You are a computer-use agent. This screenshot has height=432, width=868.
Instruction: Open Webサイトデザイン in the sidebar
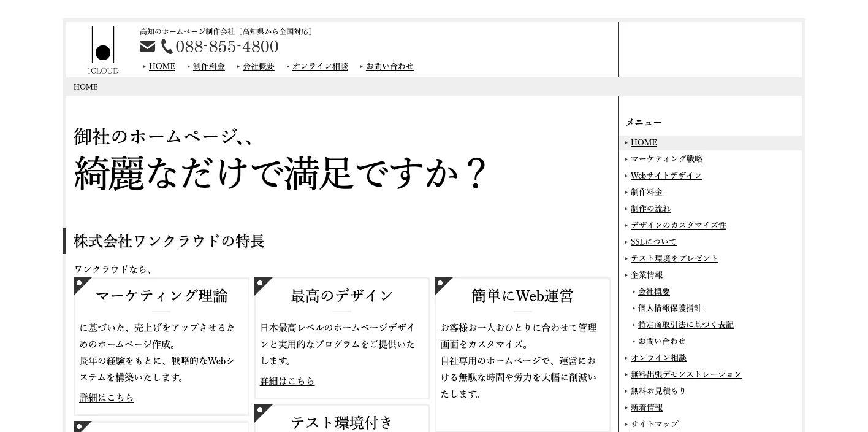(666, 175)
